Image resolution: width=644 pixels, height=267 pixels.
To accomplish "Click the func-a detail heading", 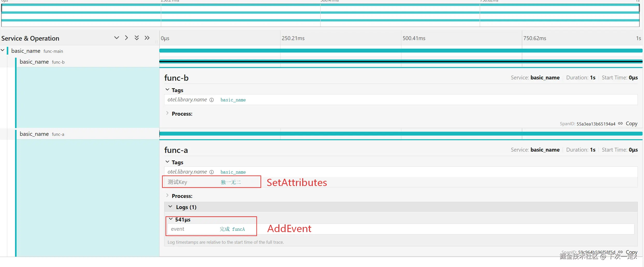I will (176, 150).
